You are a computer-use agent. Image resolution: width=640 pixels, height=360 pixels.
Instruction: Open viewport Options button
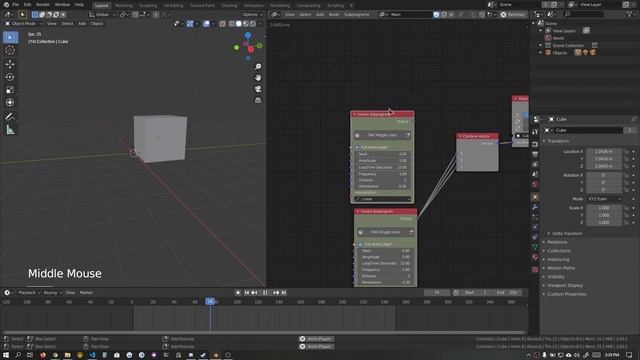click(x=252, y=14)
